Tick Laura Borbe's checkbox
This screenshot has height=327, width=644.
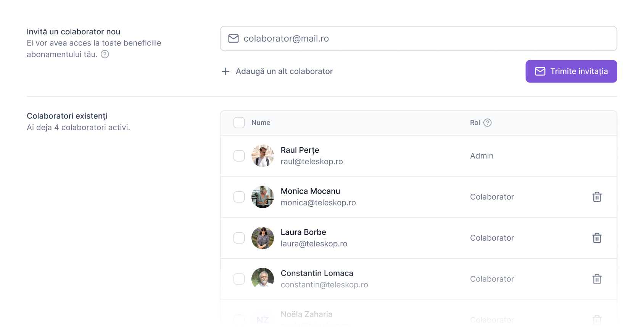(239, 238)
